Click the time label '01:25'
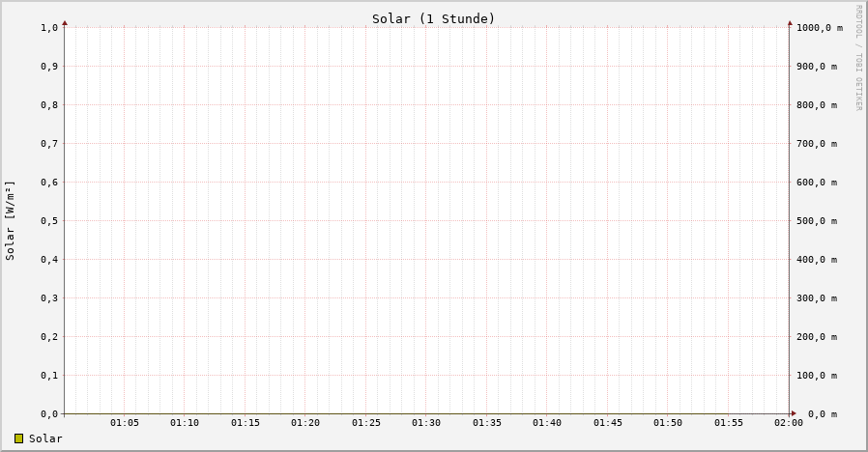The height and width of the screenshot is (452, 868). [366, 423]
